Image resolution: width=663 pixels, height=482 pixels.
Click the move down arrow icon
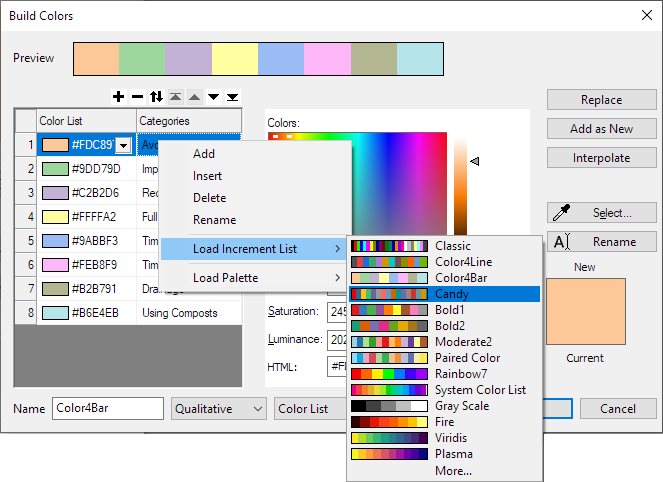213,97
